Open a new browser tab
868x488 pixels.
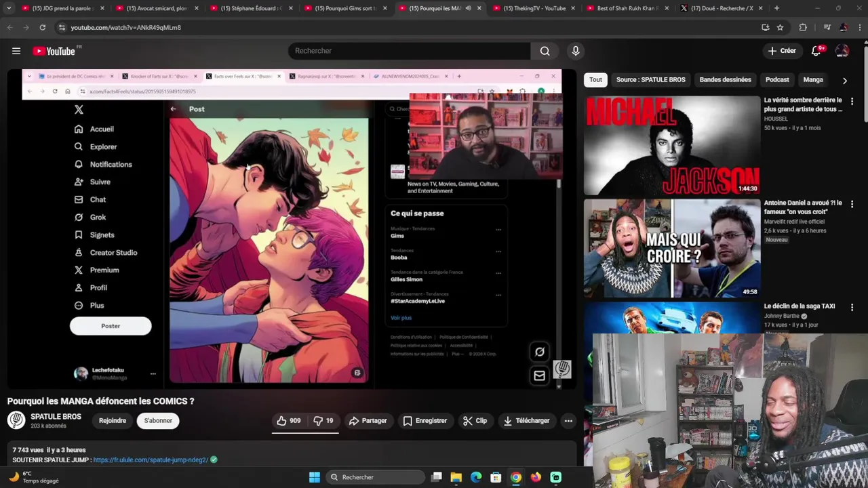tap(776, 8)
